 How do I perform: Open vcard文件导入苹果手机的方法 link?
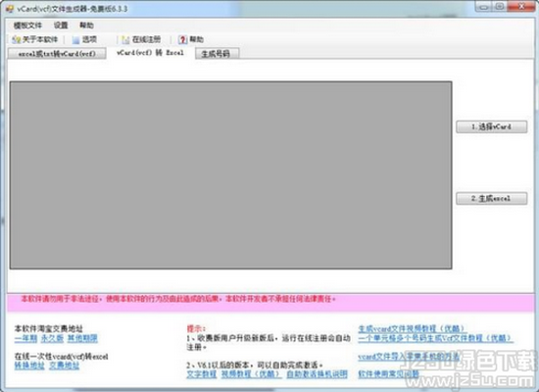(x=409, y=357)
